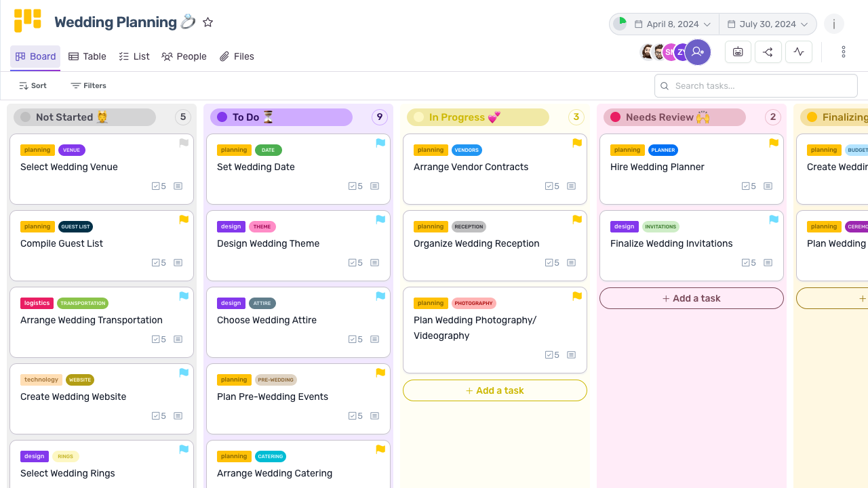This screenshot has height=488, width=868.
Task: Click the purple status circle in To Do header
Action: click(222, 117)
